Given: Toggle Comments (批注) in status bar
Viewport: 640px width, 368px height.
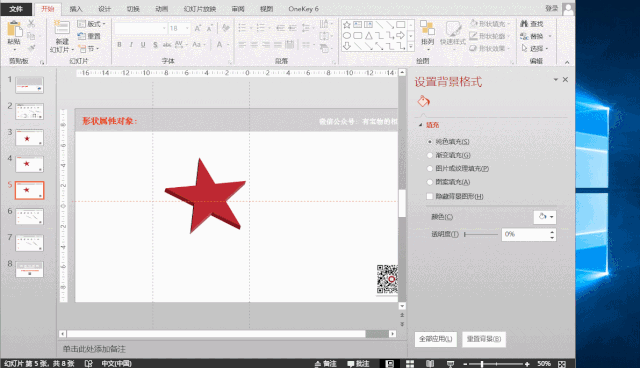Looking at the screenshot, I should (358, 364).
